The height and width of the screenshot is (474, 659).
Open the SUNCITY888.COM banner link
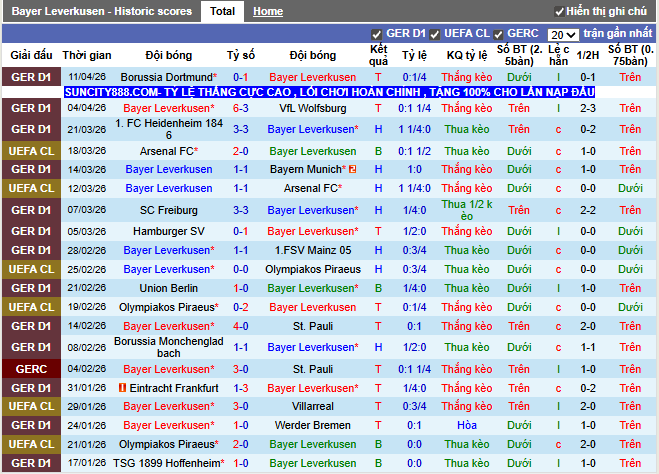pos(330,92)
